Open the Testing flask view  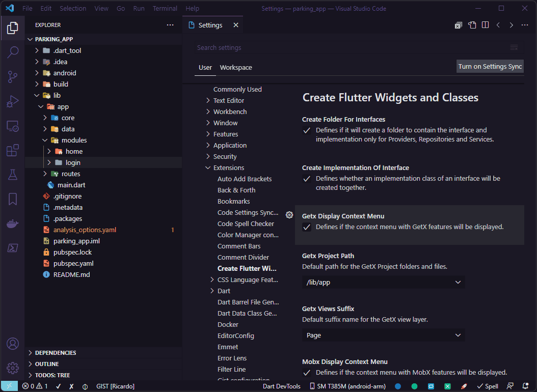(13, 175)
